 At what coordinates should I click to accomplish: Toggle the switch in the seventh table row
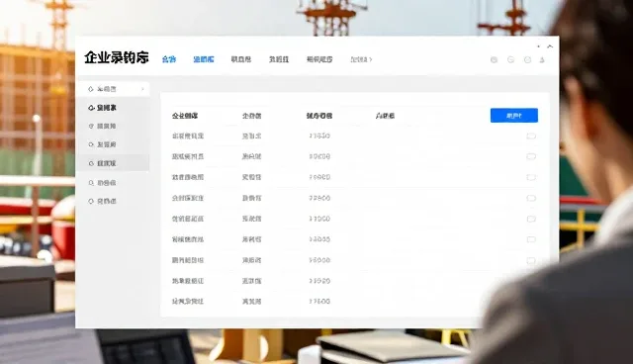pyautogui.click(x=531, y=260)
